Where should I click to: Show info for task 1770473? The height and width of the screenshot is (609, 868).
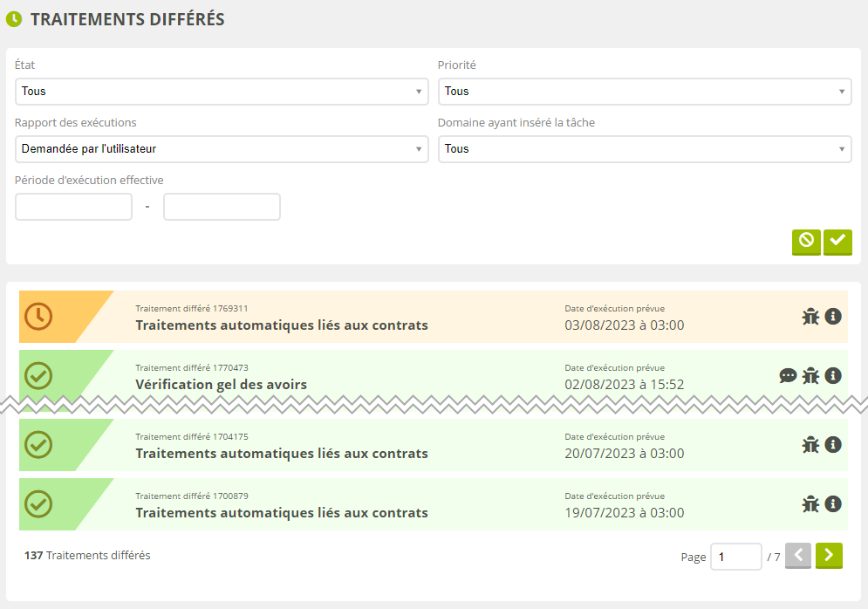tap(833, 376)
